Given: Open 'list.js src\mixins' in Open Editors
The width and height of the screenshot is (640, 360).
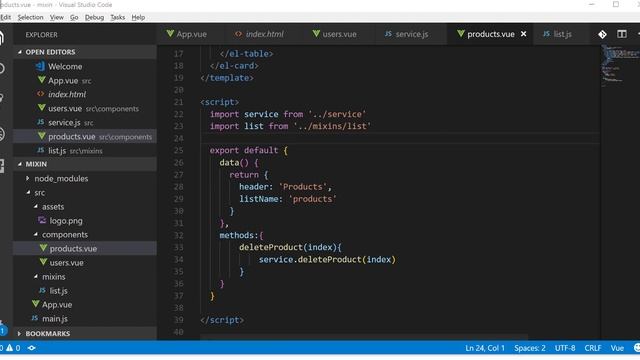Looking at the screenshot, I should pyautogui.click(x=85, y=150).
